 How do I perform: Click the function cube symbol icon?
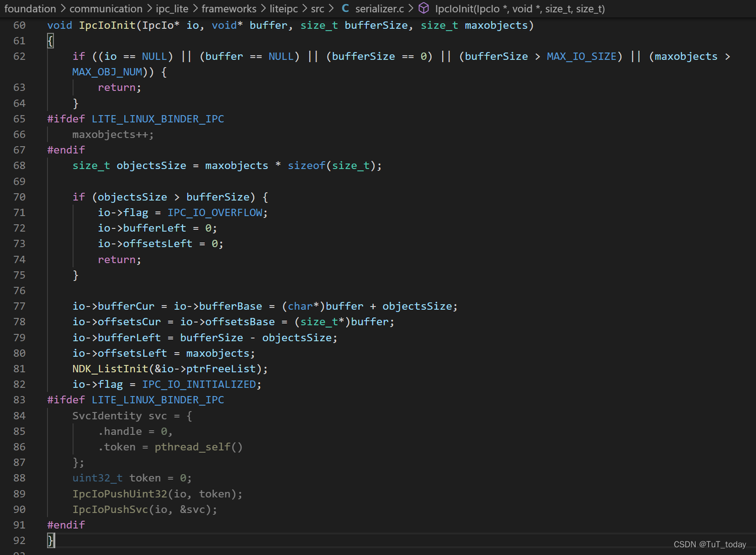(423, 8)
